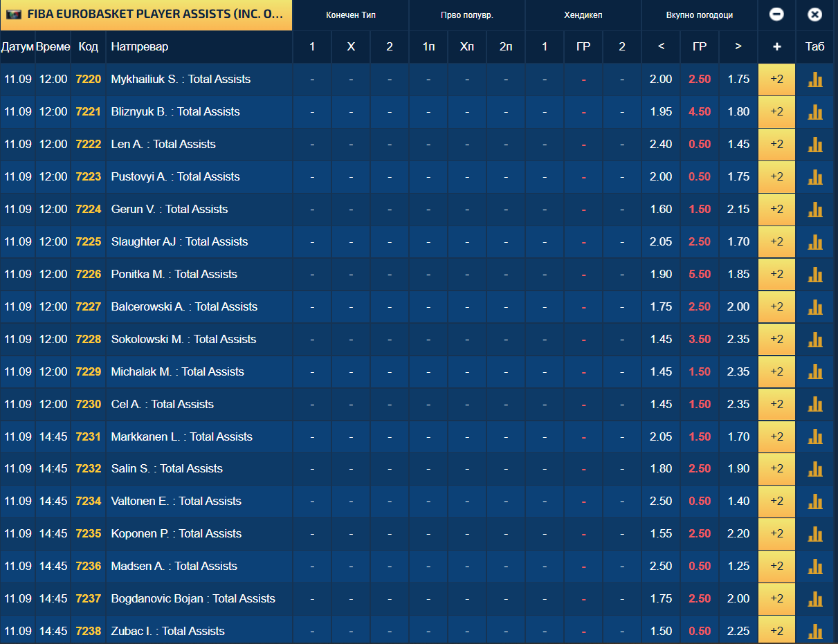The image size is (838, 644).
Task: Open statistics chart icon for Mykhailiuk S. row
Action: coord(815,80)
